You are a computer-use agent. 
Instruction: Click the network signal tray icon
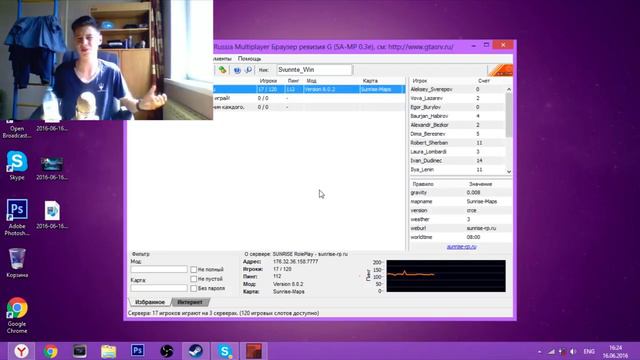click(551, 351)
